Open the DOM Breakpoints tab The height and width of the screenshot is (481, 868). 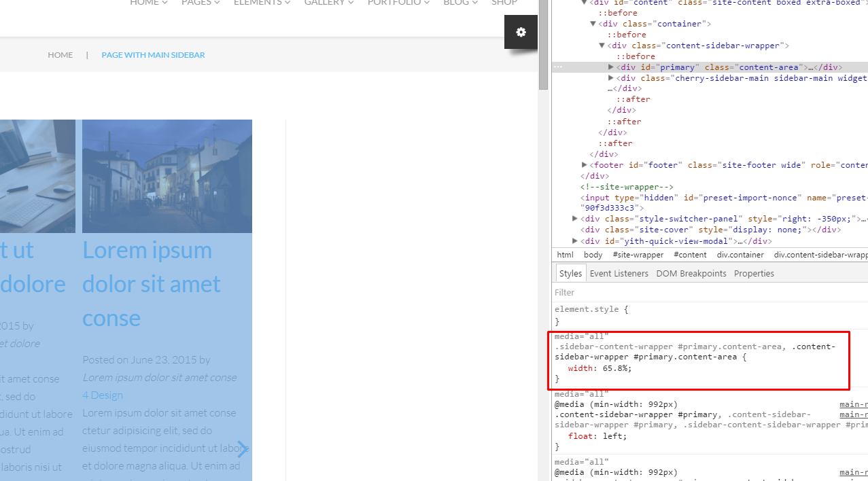[691, 273]
